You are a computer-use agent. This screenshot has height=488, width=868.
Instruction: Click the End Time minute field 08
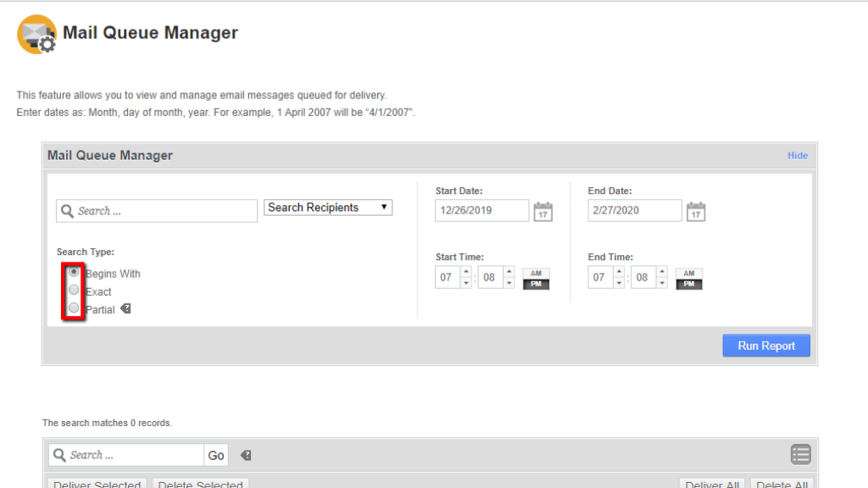point(643,277)
